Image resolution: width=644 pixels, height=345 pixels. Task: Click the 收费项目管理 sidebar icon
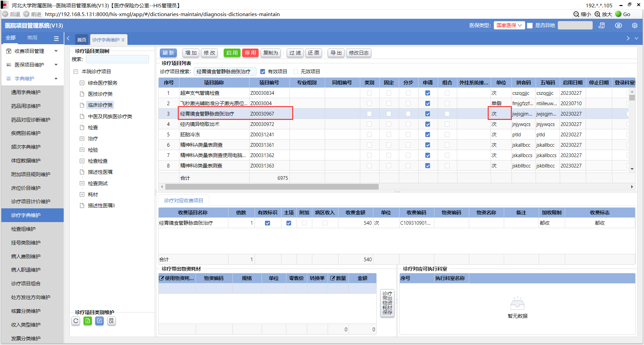click(x=9, y=51)
